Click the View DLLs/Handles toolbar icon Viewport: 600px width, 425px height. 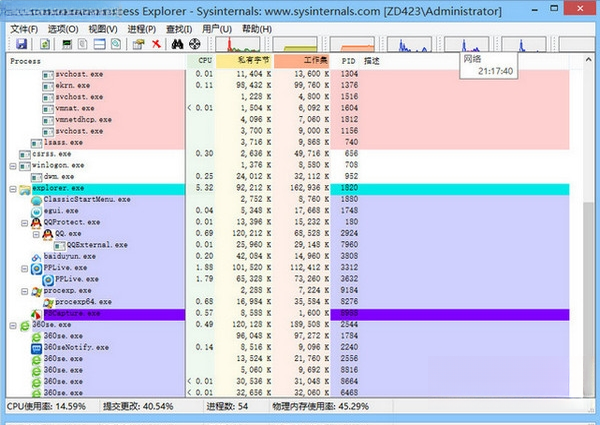tap(116, 44)
